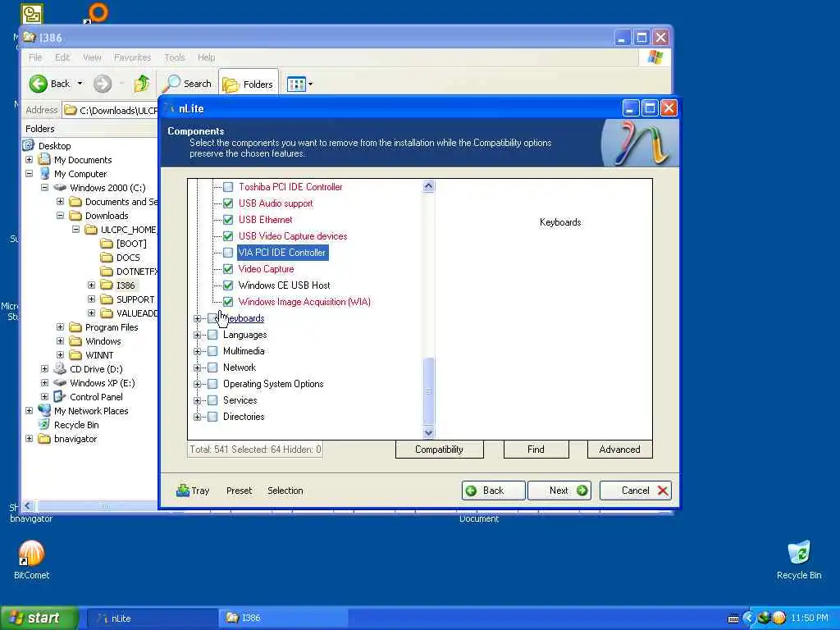The width and height of the screenshot is (840, 630).
Task: Click the system tray clock
Action: pos(810,619)
